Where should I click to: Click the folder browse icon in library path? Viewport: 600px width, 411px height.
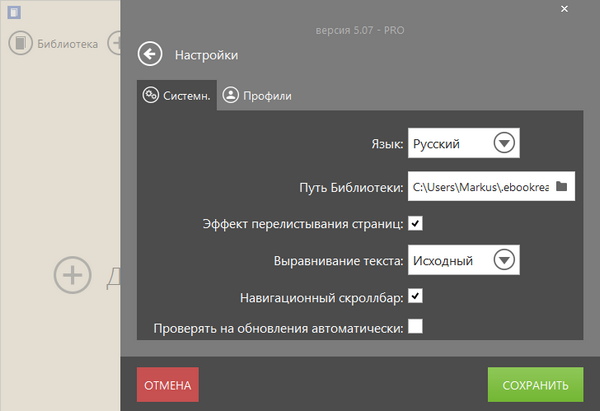click(562, 186)
